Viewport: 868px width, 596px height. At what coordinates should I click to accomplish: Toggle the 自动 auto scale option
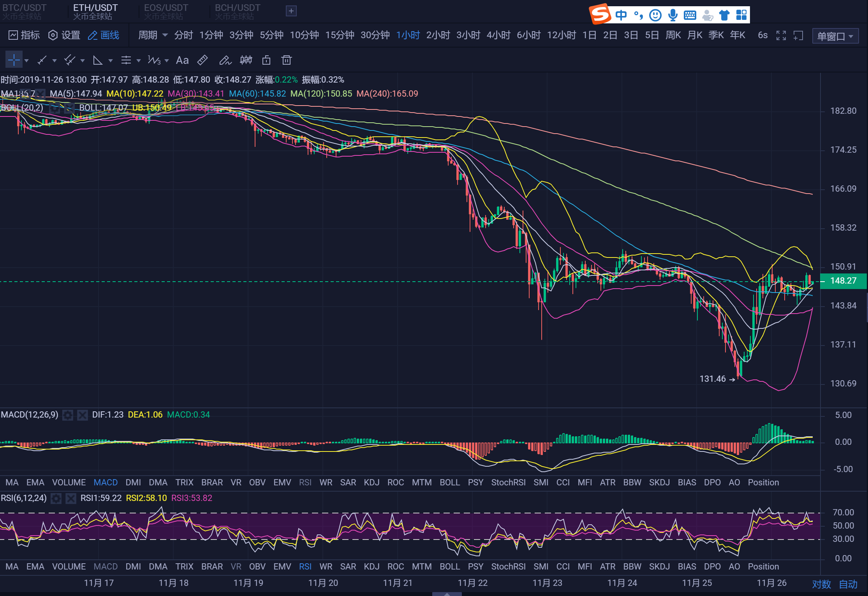[x=848, y=584]
